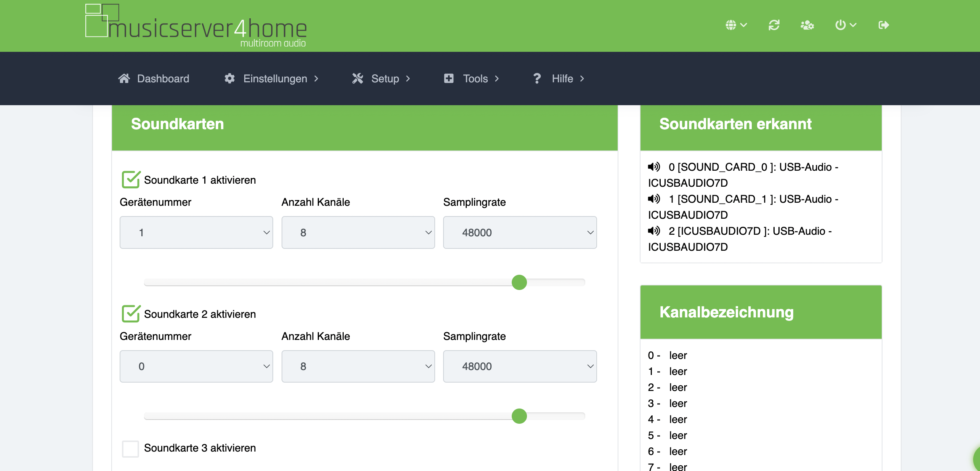Click the logout arrow icon
The image size is (980, 471).
(x=883, y=25)
